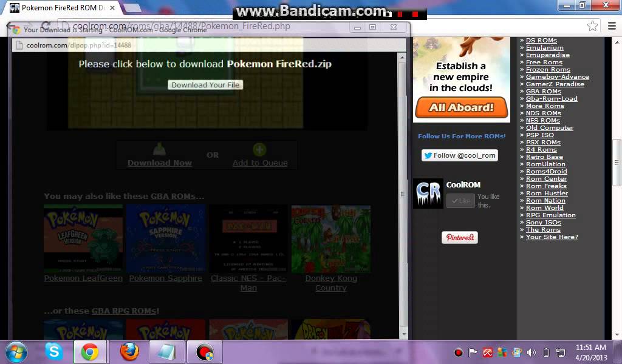Open the Rom Hustler link
This screenshot has width=622, height=364.
pos(547,194)
